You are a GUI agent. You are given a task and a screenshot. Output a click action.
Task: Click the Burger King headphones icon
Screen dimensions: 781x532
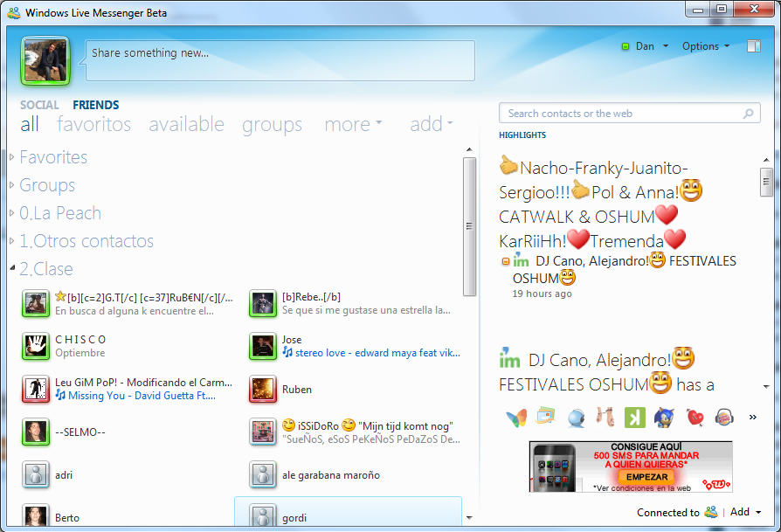[x=723, y=418]
